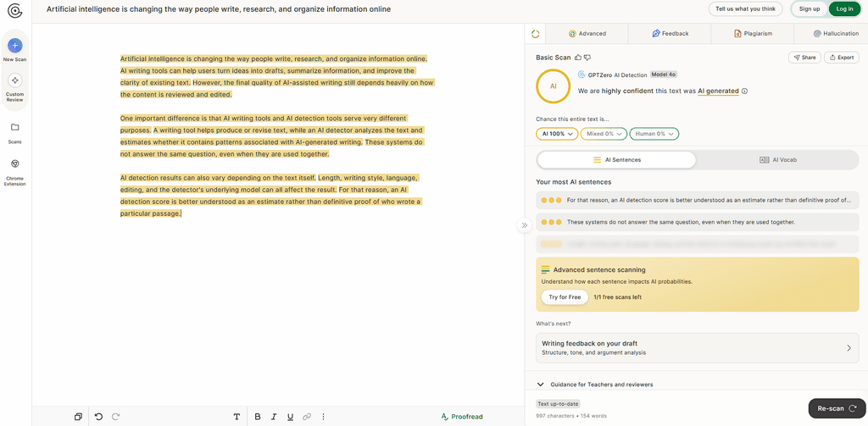The height and width of the screenshot is (426, 868).
Task: Expand the AI 100% dropdown
Action: [x=557, y=134]
